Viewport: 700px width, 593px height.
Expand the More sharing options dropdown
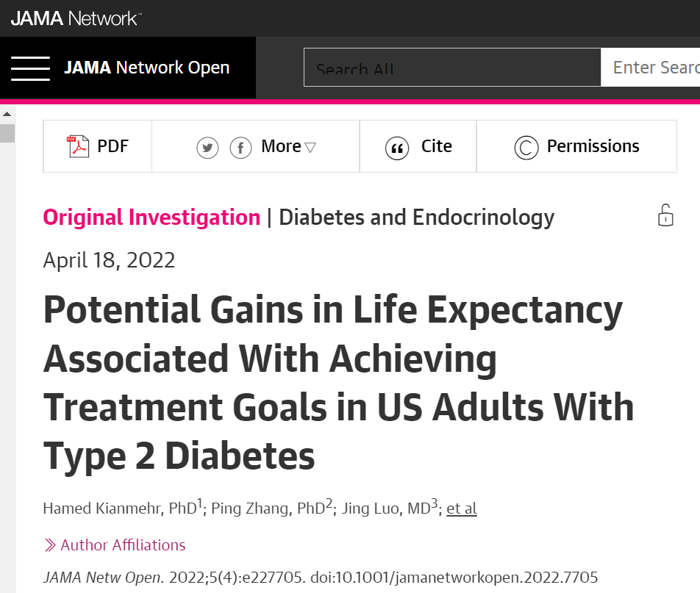(x=289, y=146)
